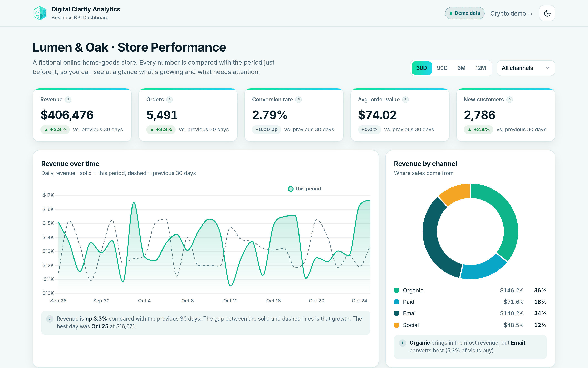Image resolution: width=588 pixels, height=368 pixels.
Task: Click the question mark beside Conversion rate
Action: click(298, 100)
